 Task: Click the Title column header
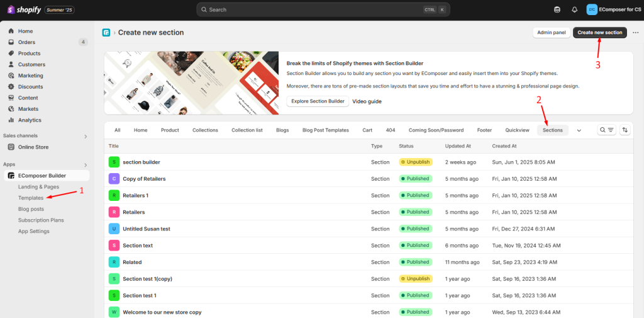pyautogui.click(x=114, y=146)
